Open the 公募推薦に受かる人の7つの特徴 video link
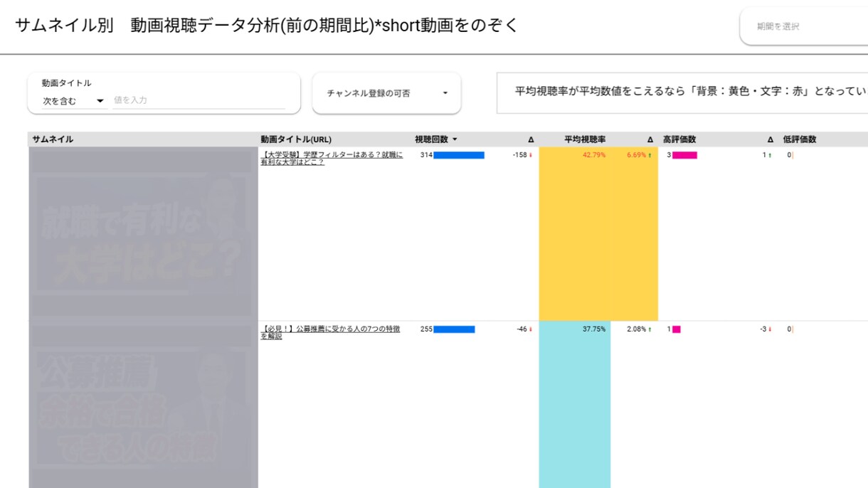 [330, 333]
